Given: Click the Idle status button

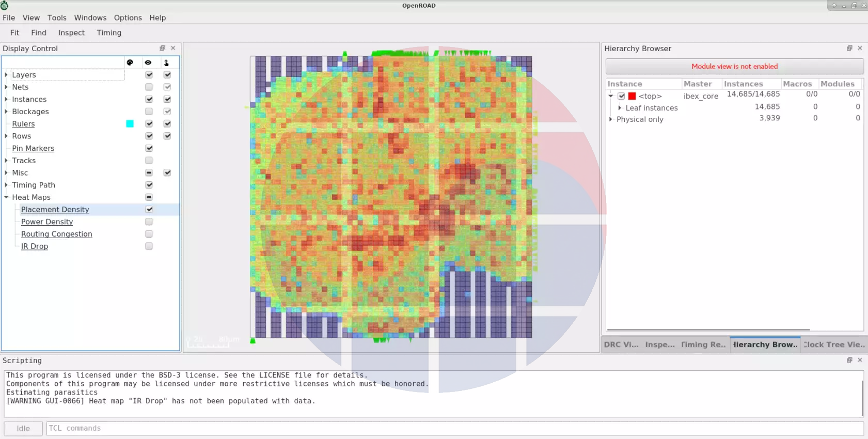Looking at the screenshot, I should 23,429.
